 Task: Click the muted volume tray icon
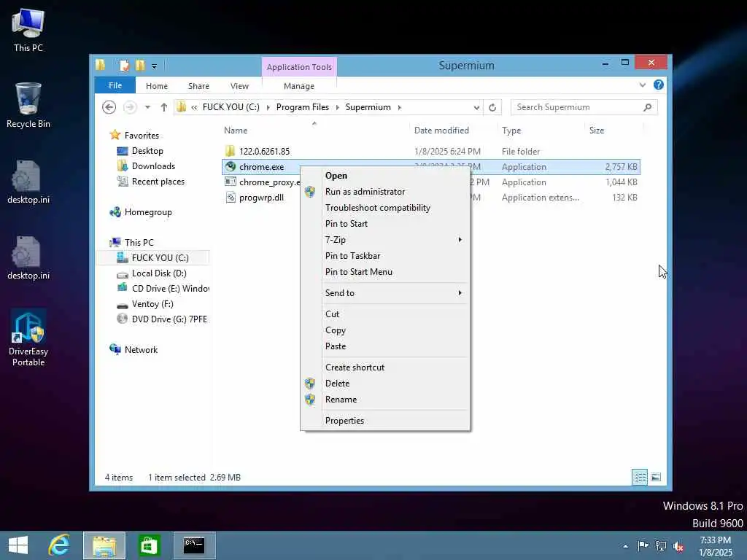click(678, 546)
